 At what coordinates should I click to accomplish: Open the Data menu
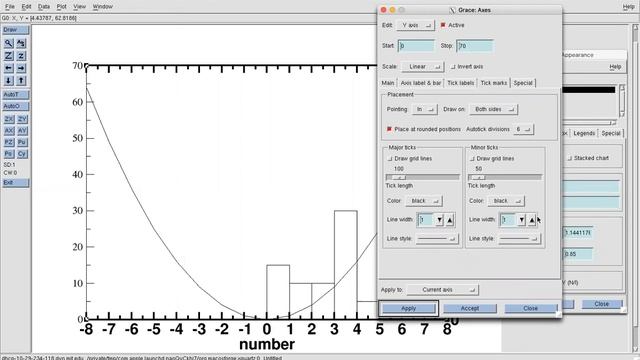coord(44,7)
